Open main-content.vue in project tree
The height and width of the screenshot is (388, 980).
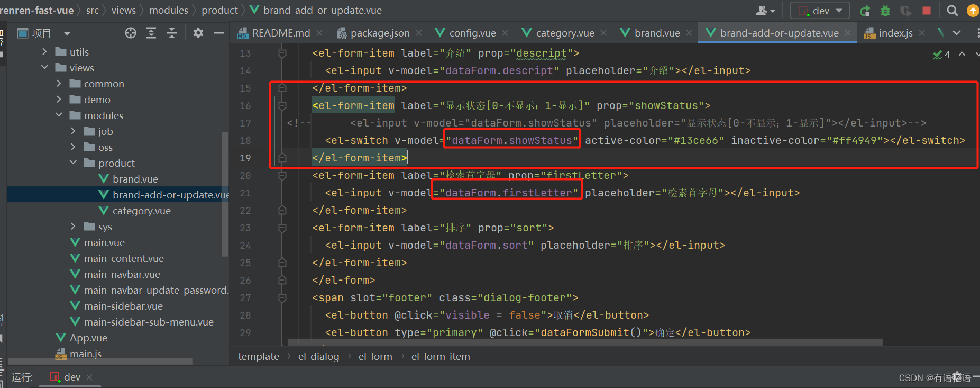[x=117, y=258]
